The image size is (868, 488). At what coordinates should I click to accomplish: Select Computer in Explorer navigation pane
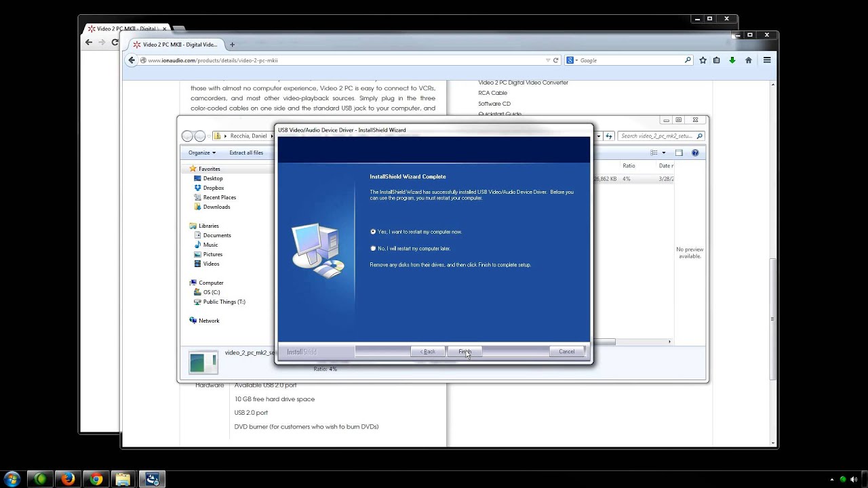pos(211,283)
